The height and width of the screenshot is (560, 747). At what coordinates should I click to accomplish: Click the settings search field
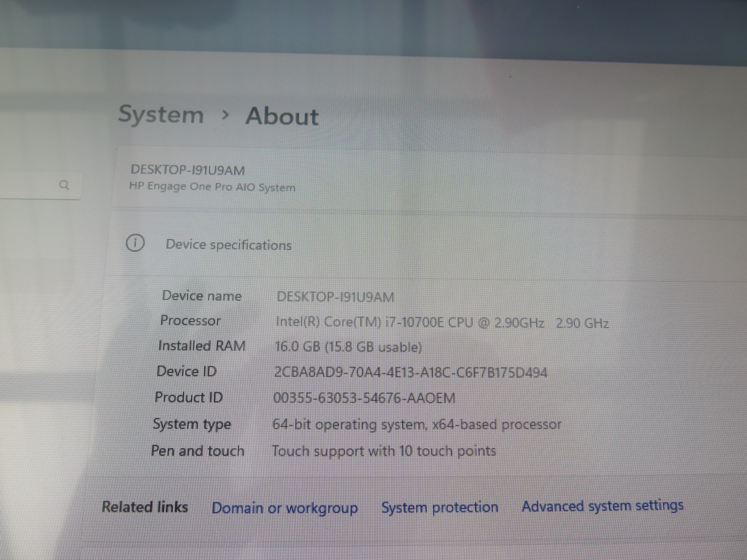(40, 185)
